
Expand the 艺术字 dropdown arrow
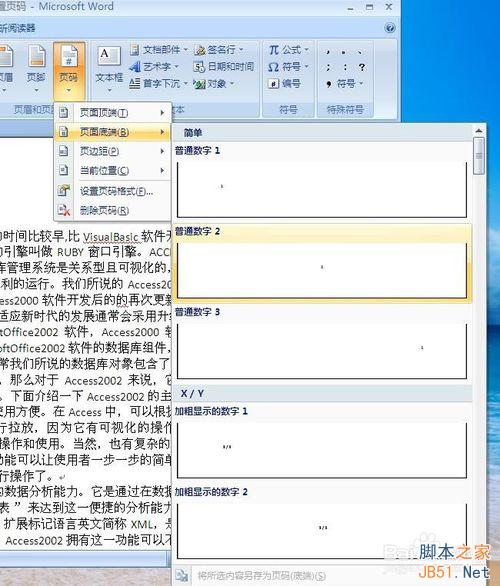[x=176, y=67]
